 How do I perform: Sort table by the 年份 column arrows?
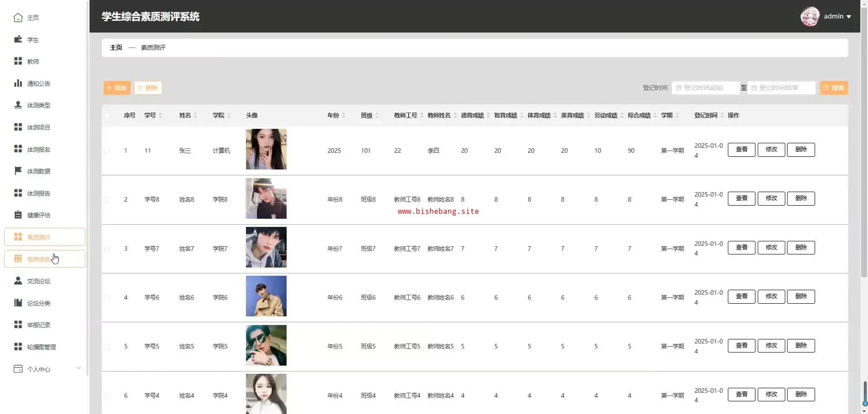click(344, 116)
